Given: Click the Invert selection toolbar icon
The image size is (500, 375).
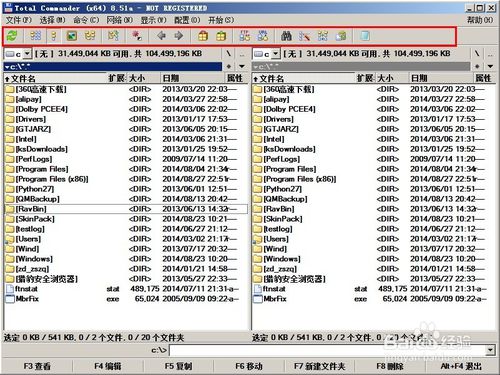Looking at the screenshot, I should 113,36.
